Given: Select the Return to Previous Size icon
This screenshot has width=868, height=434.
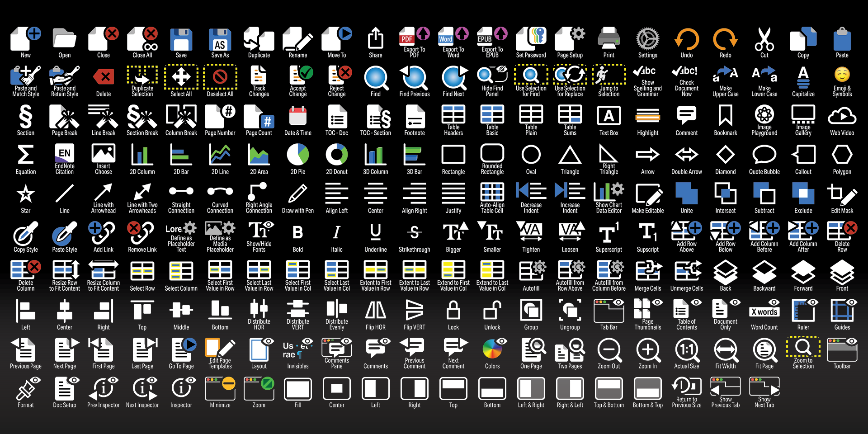Looking at the screenshot, I should 687,387.
